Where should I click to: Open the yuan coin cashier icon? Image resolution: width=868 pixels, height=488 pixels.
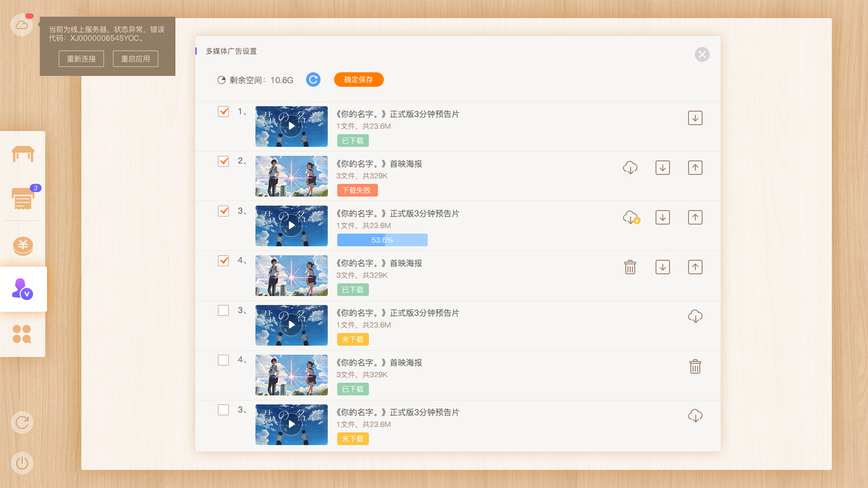pyautogui.click(x=23, y=245)
